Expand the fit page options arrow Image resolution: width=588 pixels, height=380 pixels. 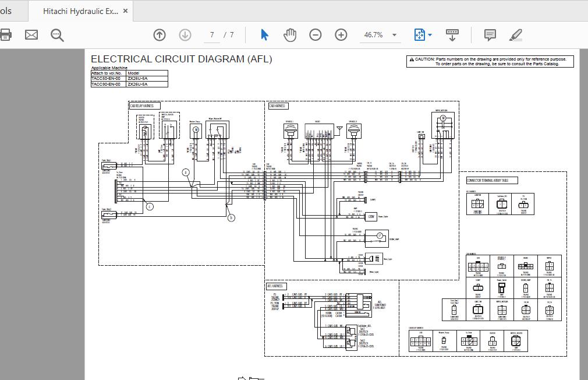tap(430, 35)
